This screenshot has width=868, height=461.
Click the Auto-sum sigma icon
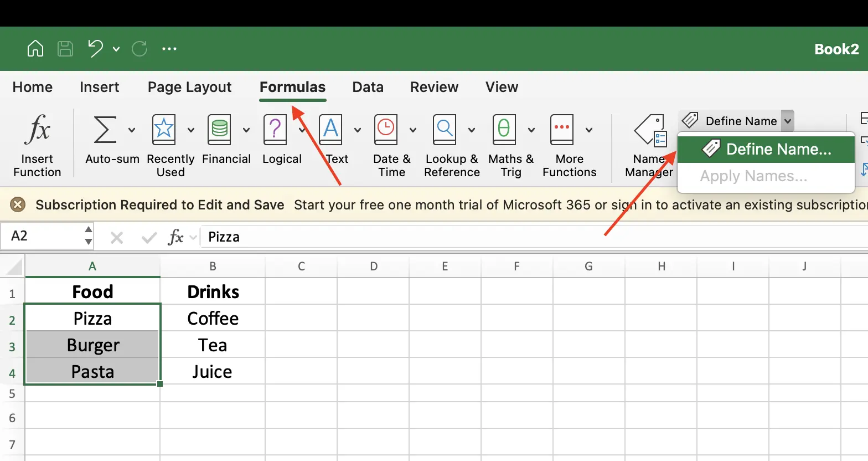(x=105, y=130)
